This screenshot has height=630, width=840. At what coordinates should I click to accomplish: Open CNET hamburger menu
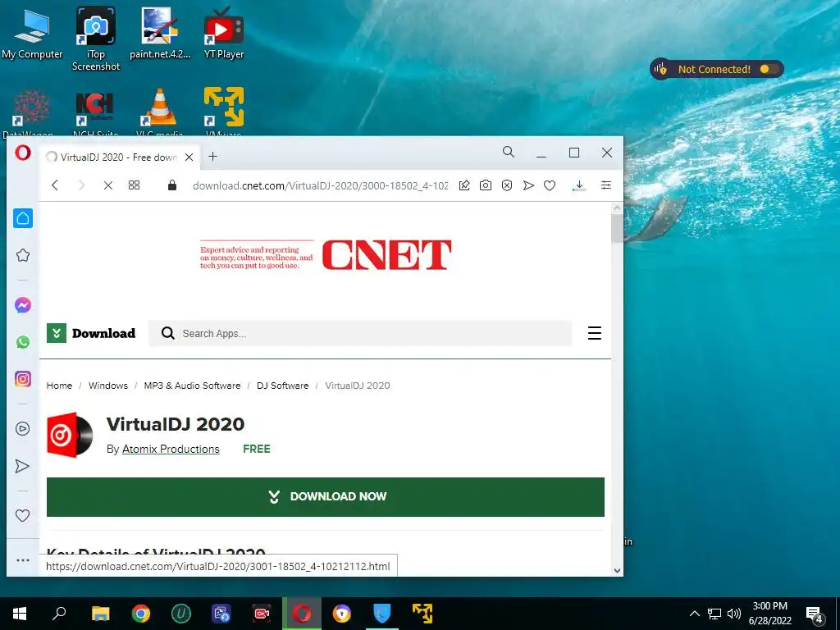click(x=595, y=333)
